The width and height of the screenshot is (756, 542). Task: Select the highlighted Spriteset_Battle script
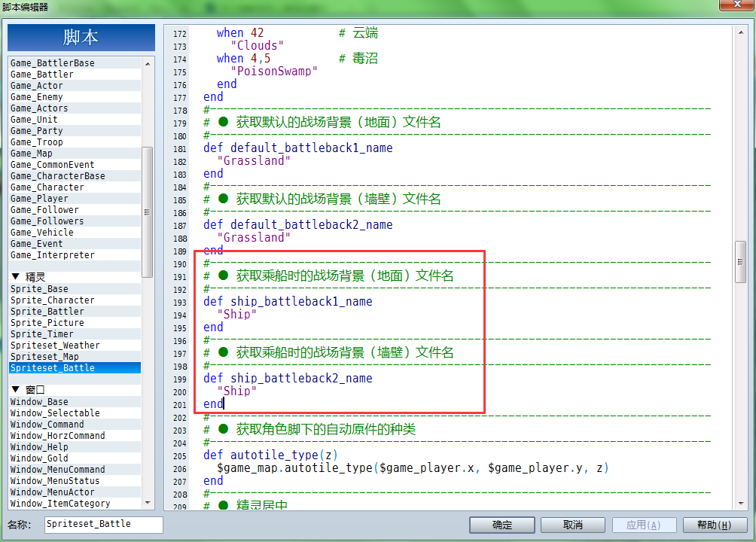point(75,367)
